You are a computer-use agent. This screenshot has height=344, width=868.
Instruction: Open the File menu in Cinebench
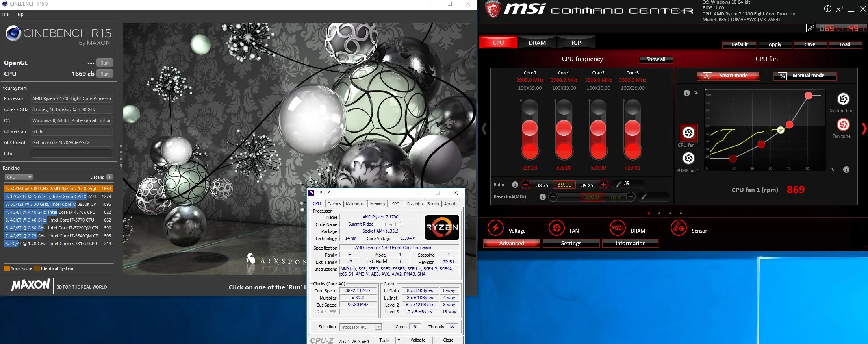[x=5, y=14]
